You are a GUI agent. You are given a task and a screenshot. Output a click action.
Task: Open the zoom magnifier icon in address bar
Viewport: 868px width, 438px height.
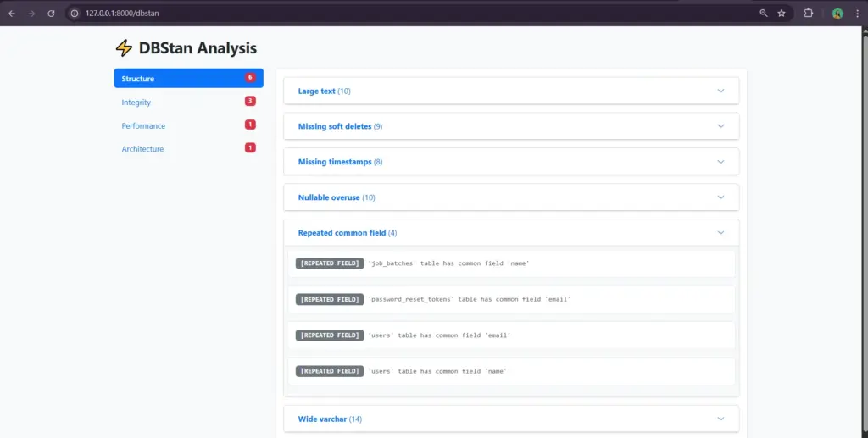763,14
